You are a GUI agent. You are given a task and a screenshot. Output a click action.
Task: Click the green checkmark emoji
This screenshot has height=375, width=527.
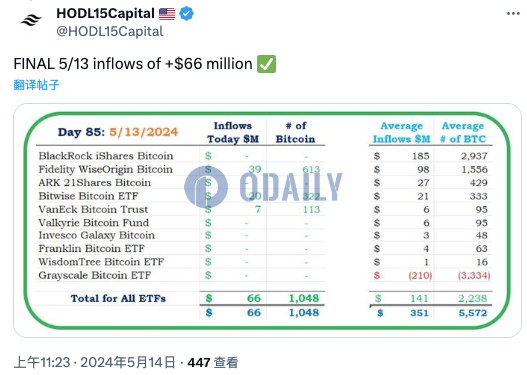point(267,64)
